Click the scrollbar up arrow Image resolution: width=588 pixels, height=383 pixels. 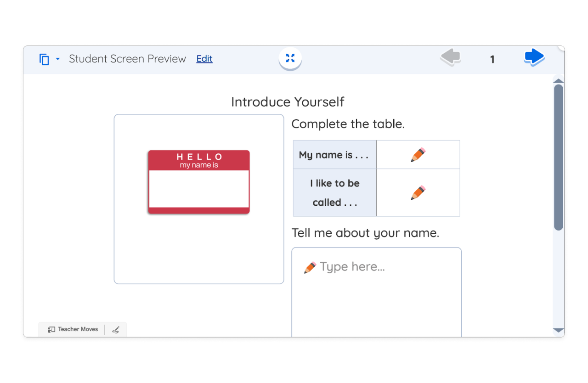pyautogui.click(x=558, y=81)
